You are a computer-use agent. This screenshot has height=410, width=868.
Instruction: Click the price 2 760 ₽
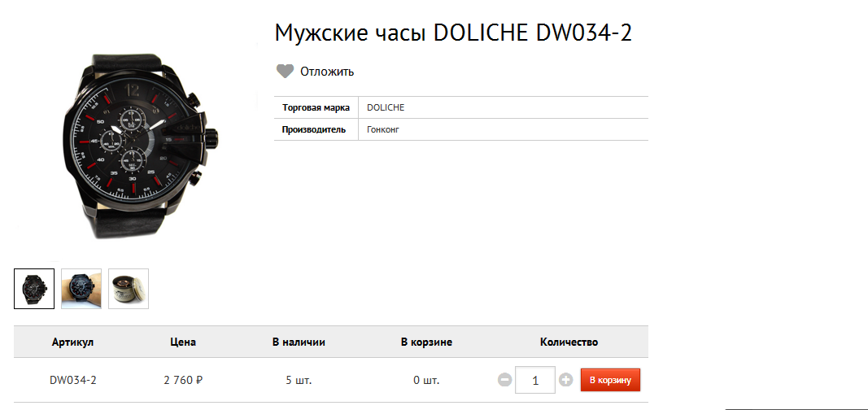pyautogui.click(x=183, y=380)
